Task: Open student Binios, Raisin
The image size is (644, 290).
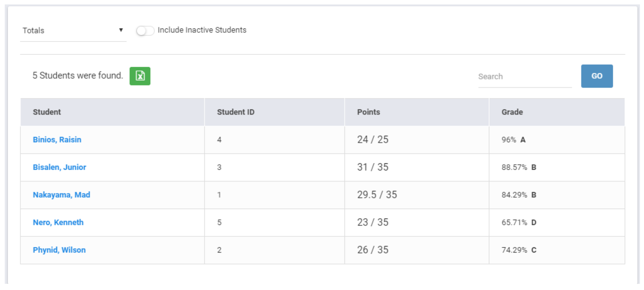Action: [57, 140]
